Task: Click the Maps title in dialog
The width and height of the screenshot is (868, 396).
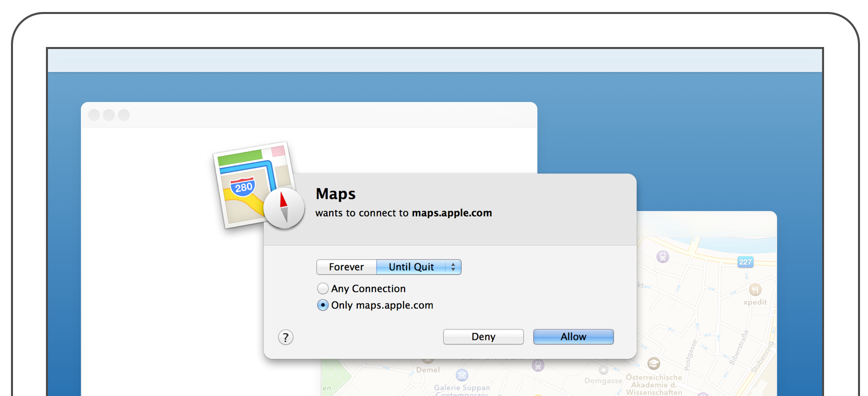Action: [x=336, y=194]
